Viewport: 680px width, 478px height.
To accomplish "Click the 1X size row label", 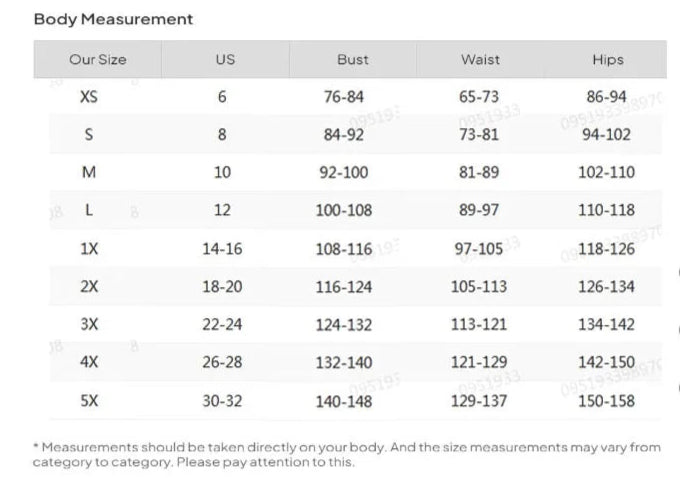I will pyautogui.click(x=89, y=249).
